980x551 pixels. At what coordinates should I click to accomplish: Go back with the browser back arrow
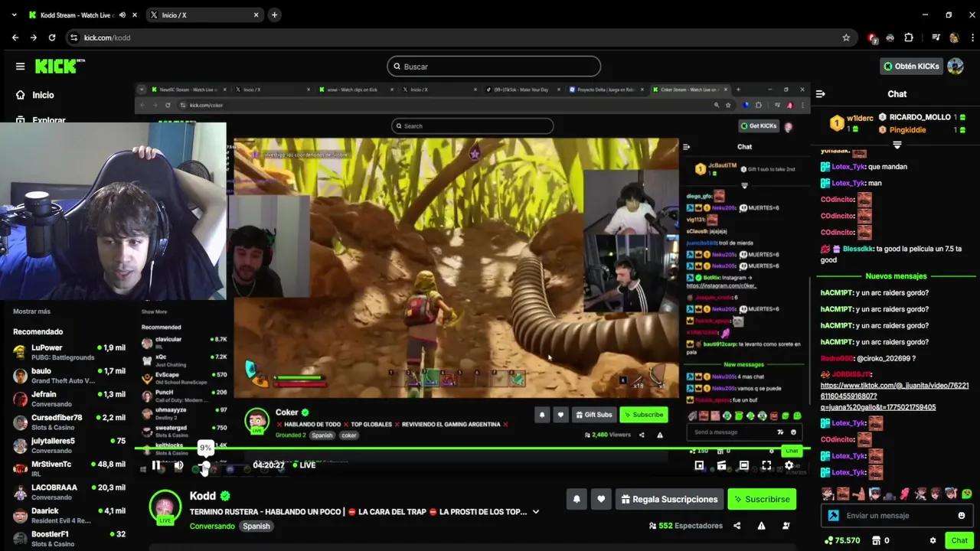(x=15, y=37)
